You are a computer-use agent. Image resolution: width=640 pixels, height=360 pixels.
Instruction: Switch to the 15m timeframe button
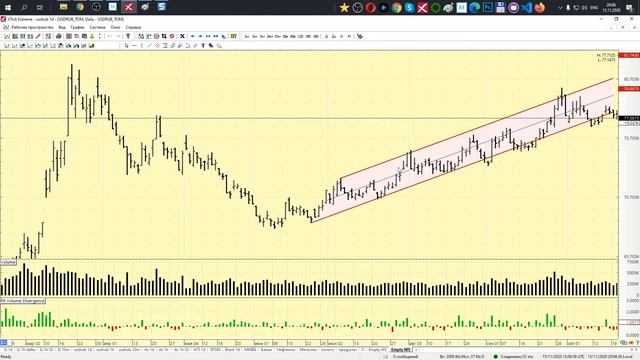point(278,36)
